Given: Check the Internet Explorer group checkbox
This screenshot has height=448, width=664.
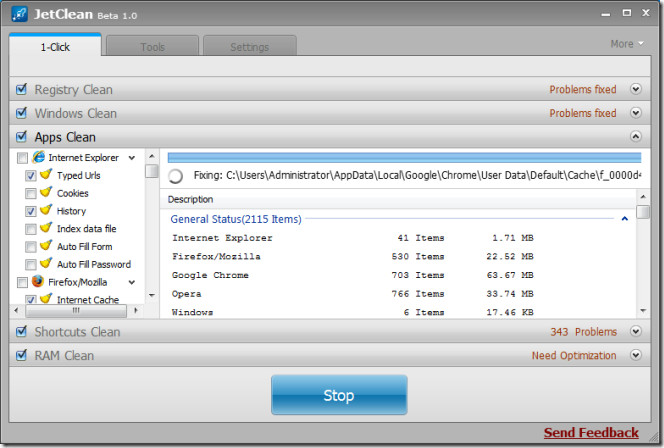Looking at the screenshot, I should (22, 158).
